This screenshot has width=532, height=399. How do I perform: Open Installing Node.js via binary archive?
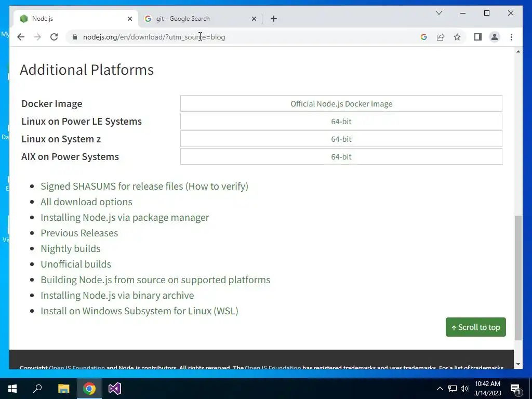coord(117,295)
